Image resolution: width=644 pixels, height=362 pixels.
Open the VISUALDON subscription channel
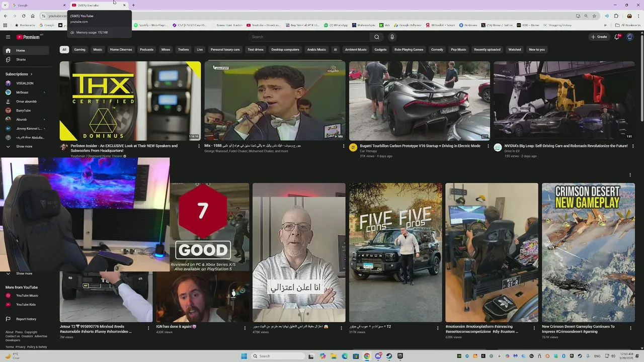tap(25, 83)
